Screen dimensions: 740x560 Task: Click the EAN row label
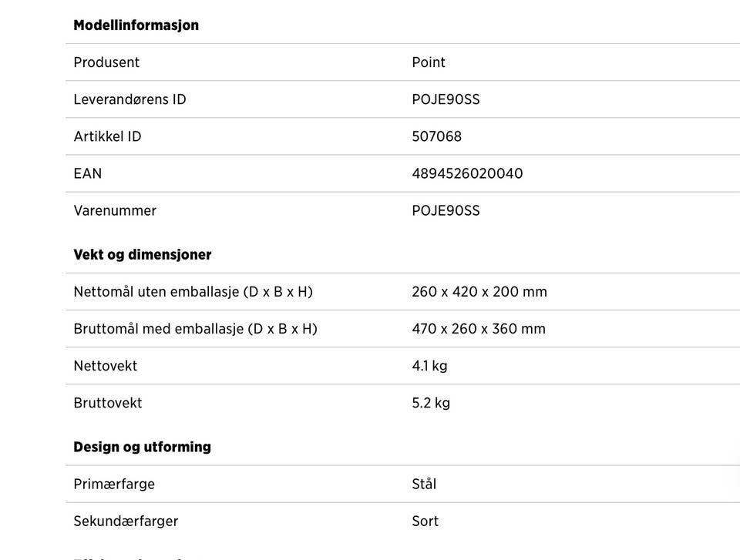[88, 173]
